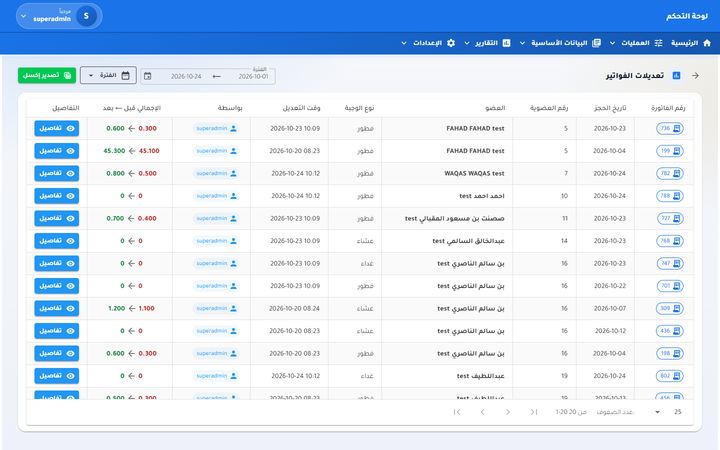Click edit time 2026-10-20 08:24
Viewport: 720px width, 450px height.
click(294, 308)
